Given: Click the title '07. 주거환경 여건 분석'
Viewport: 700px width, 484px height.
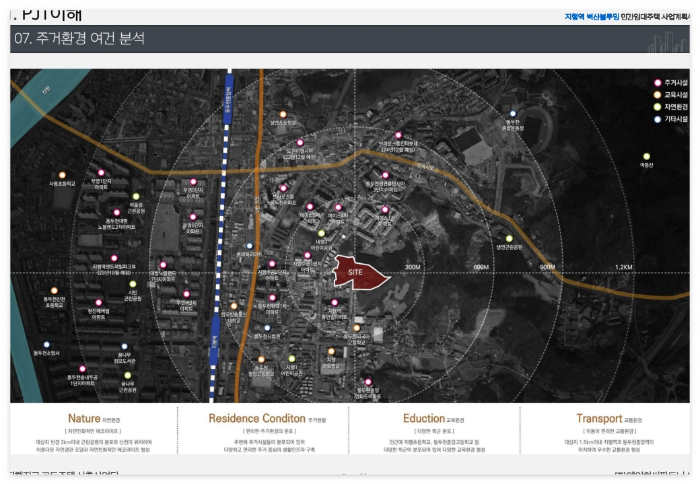Looking at the screenshot, I should click(79, 38).
